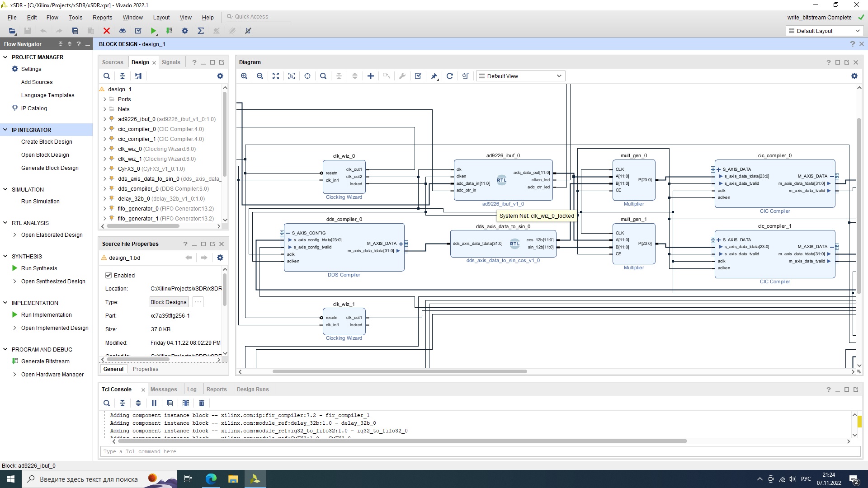Click the green Run play arrow in main toolbar
868x488 pixels.
pos(154,31)
